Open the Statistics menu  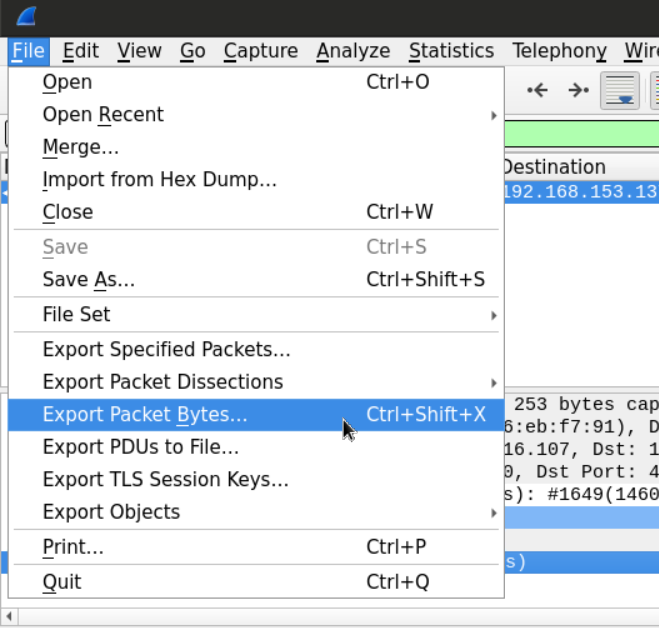[451, 51]
